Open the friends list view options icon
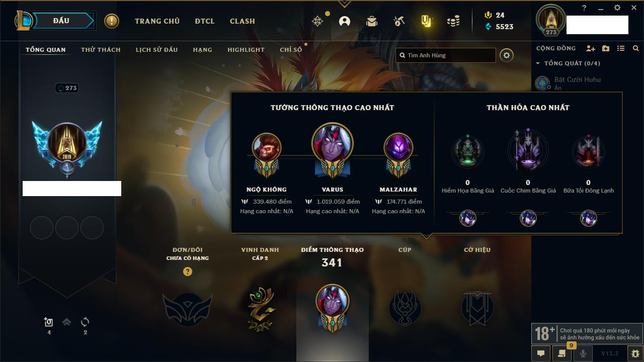The width and height of the screenshot is (644, 362). click(621, 48)
